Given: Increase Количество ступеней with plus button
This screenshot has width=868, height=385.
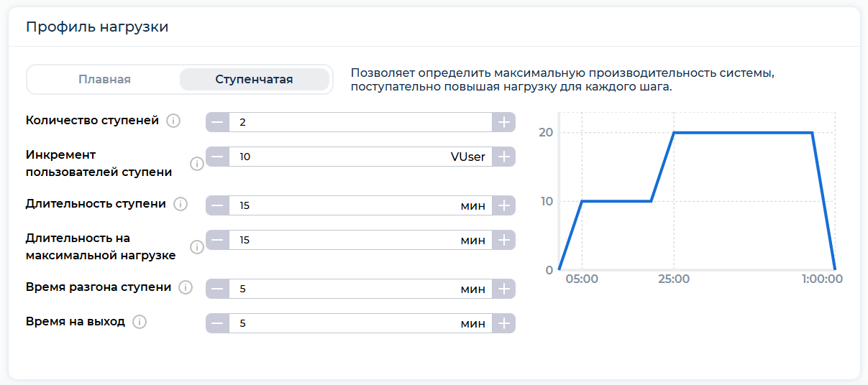Looking at the screenshot, I should 504,122.
